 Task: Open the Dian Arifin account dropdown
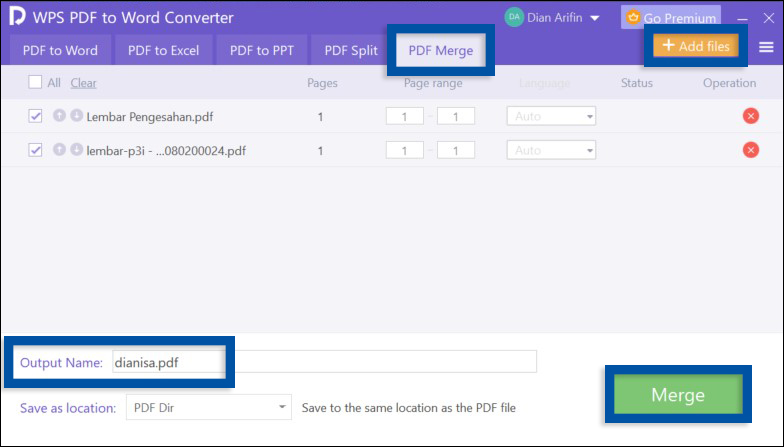[x=552, y=18]
